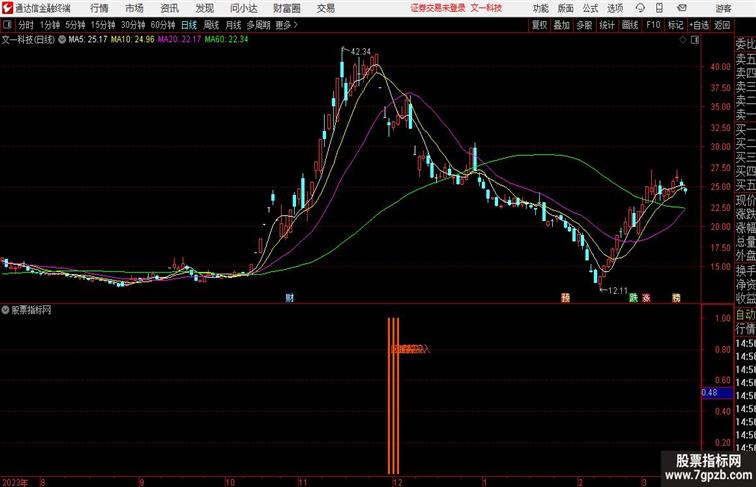Open the 市场 menu
The width and height of the screenshot is (756, 487).
[x=134, y=8]
